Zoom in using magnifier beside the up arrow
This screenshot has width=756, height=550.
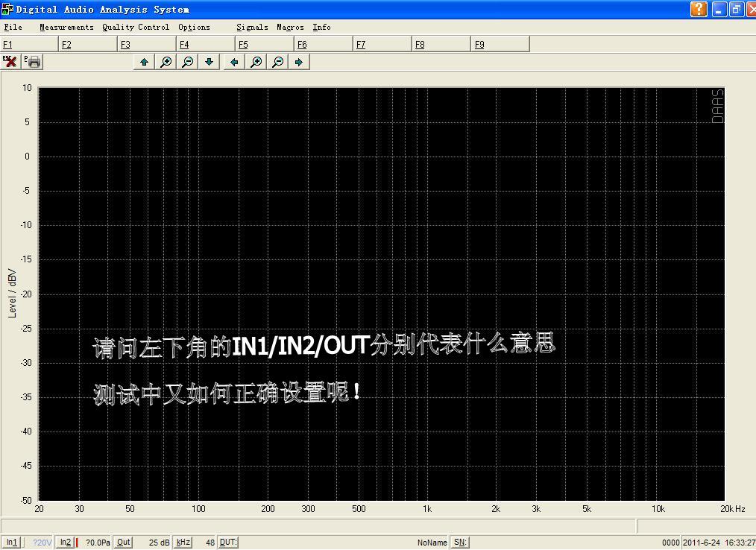click(166, 62)
